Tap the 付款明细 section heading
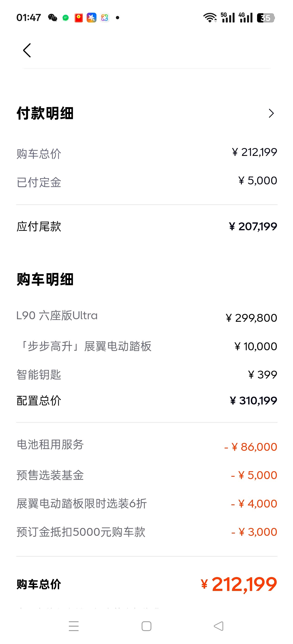The height and width of the screenshot is (644, 293). coord(45,113)
